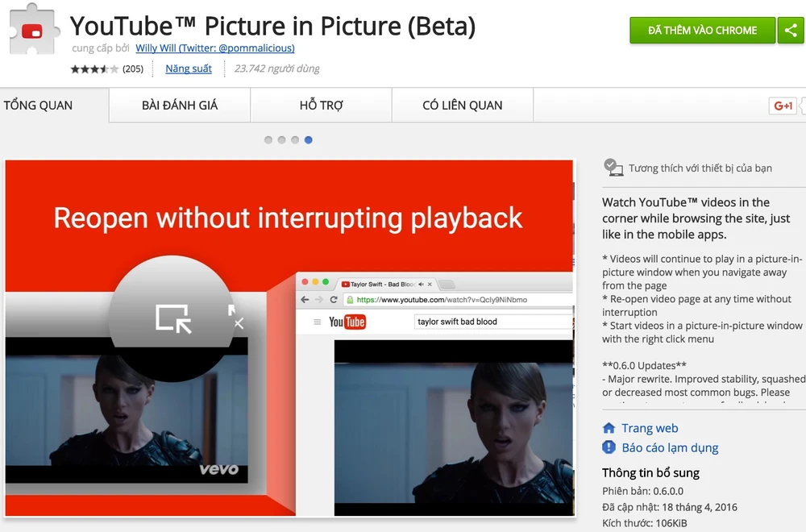Click the green share icon button
The image size is (806, 532).
click(791, 31)
